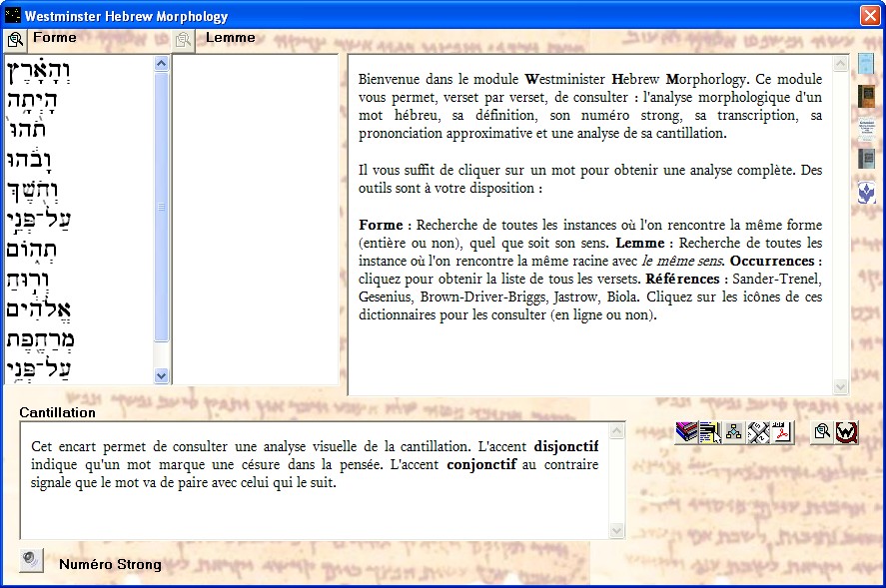Open the dark gray book cover dictionary
The image size is (886, 588).
pyautogui.click(x=866, y=159)
